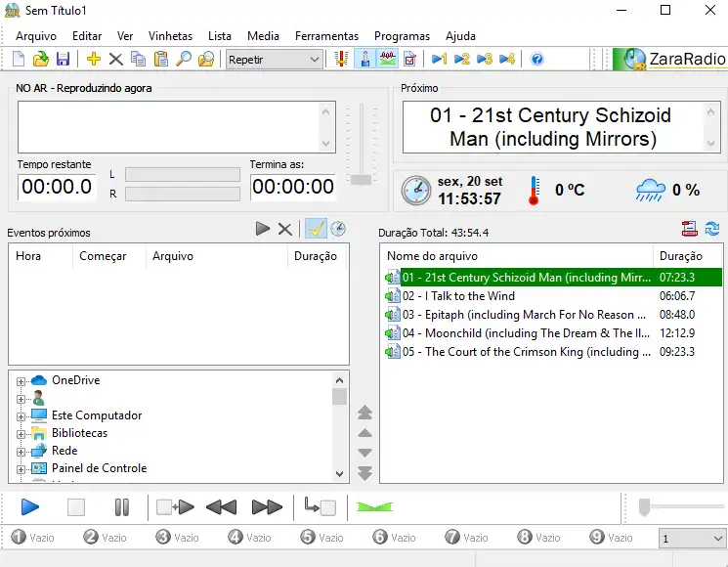Image resolution: width=728 pixels, height=567 pixels.
Task: Open the jingle page number dropdown
Action: 691,539
